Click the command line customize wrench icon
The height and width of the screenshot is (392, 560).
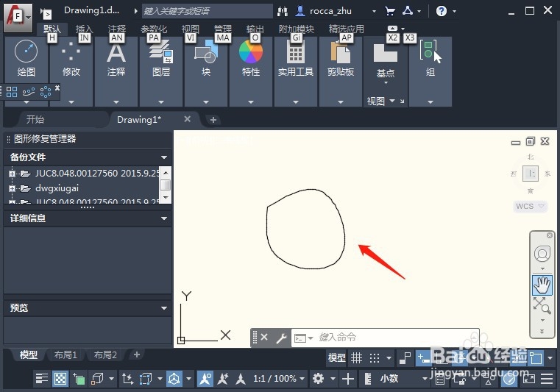click(x=281, y=338)
